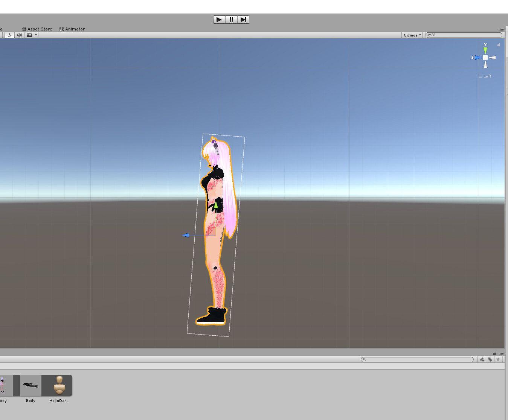Pause the game with the Pause button

tap(231, 19)
